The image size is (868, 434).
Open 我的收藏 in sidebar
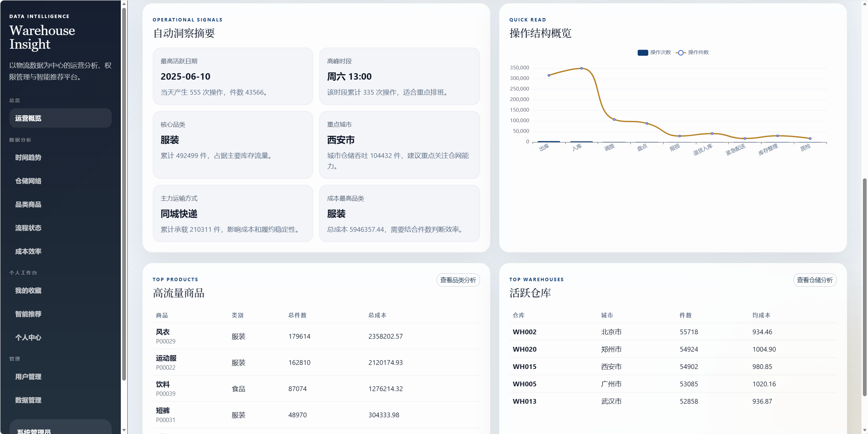[x=28, y=290]
